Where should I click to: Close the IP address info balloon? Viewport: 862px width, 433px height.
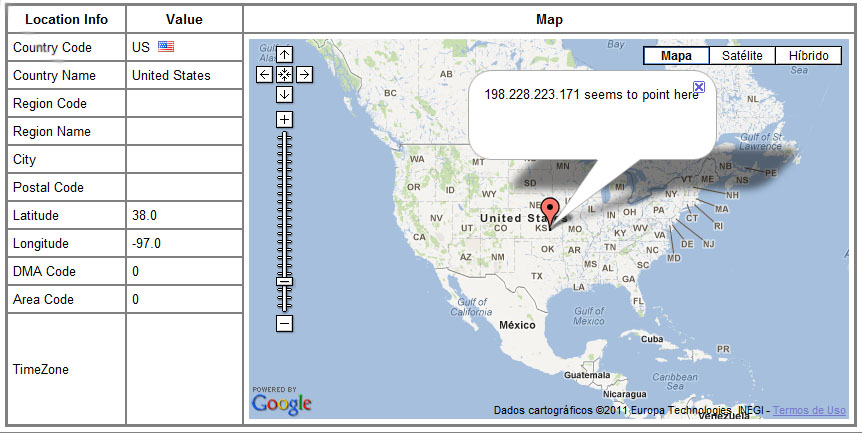(699, 88)
